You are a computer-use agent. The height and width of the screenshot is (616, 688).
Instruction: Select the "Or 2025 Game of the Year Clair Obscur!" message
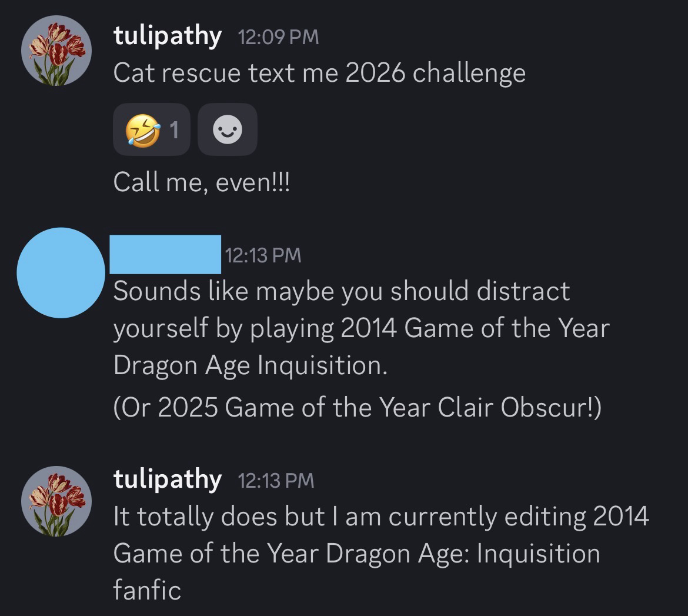click(x=357, y=408)
